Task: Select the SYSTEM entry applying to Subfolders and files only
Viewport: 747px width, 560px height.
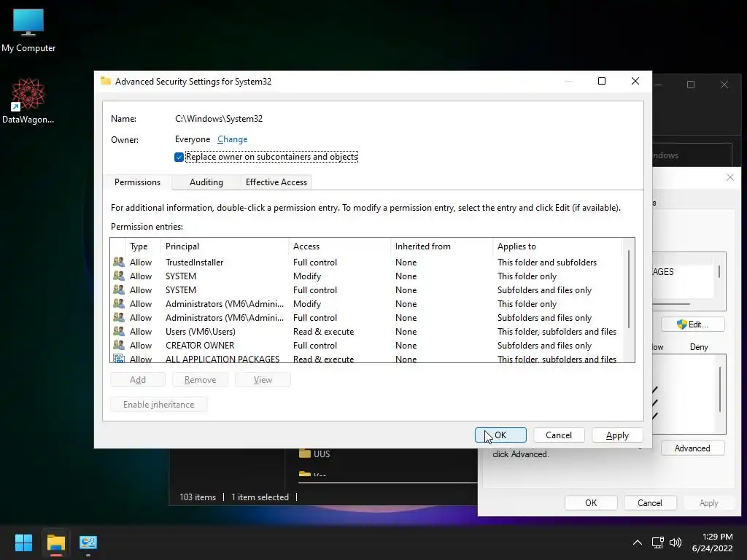Action: (x=367, y=289)
